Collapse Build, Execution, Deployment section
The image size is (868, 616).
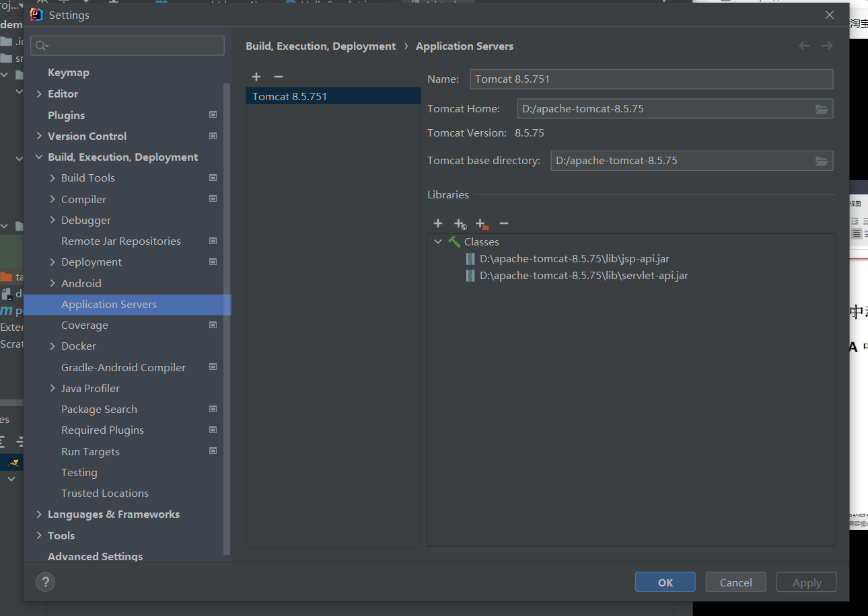point(39,157)
